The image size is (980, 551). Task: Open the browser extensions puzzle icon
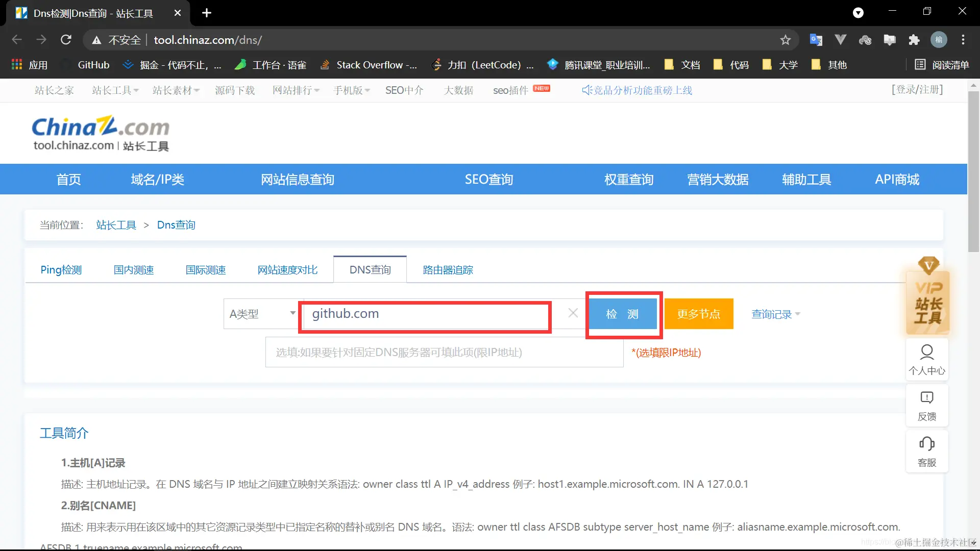click(914, 40)
